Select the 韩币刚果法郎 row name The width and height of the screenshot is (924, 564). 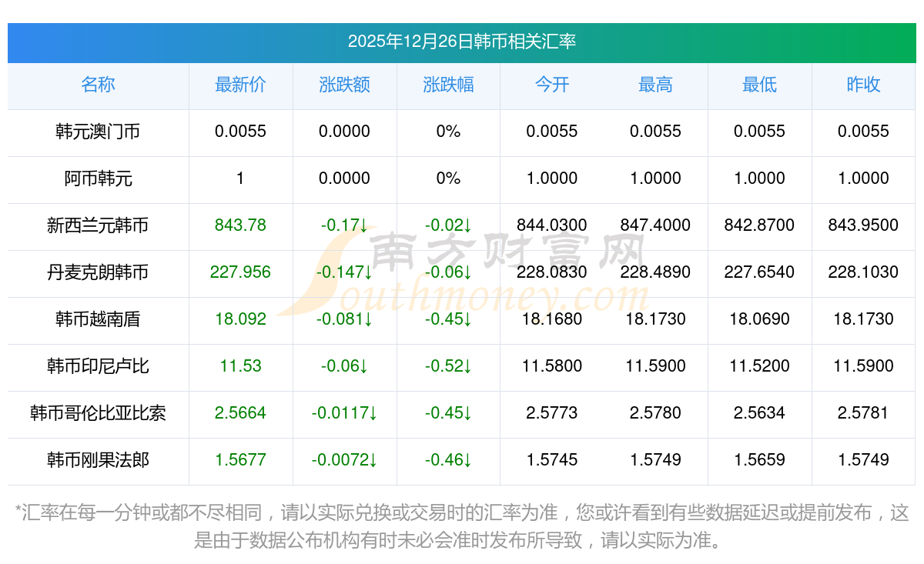click(98, 460)
